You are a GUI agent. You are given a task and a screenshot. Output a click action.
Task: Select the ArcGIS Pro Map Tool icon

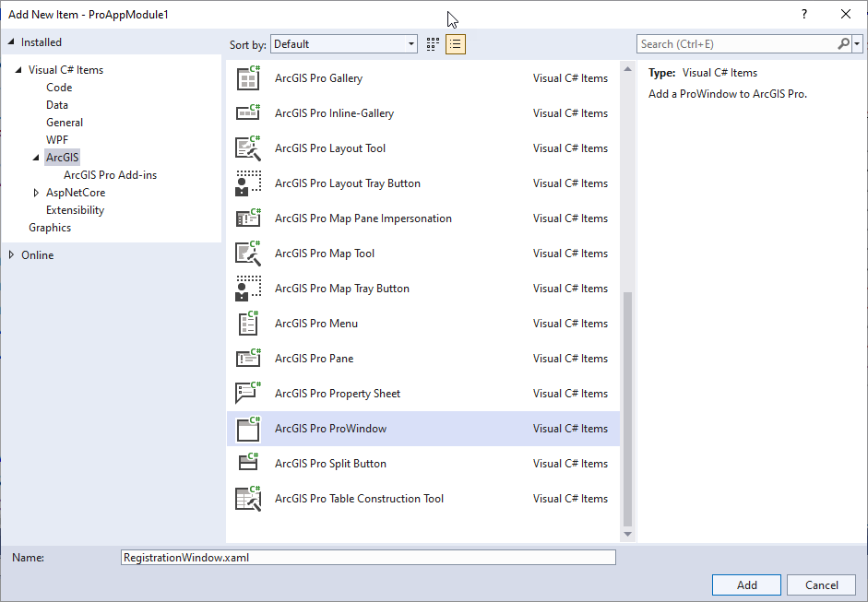[247, 254]
